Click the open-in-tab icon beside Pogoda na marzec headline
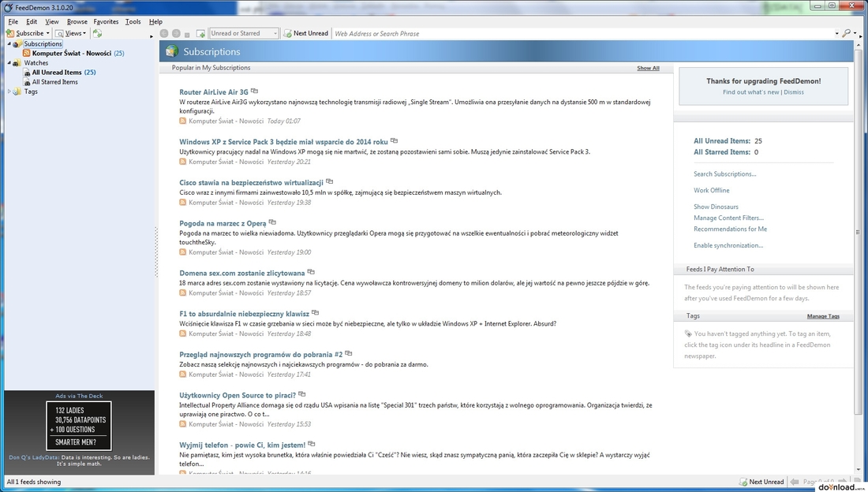868x492 pixels. (x=271, y=222)
